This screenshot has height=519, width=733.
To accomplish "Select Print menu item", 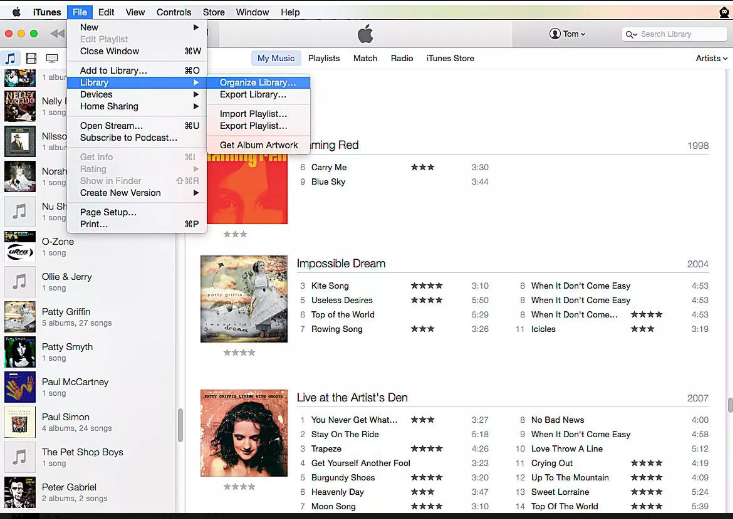I will tap(139, 224).
